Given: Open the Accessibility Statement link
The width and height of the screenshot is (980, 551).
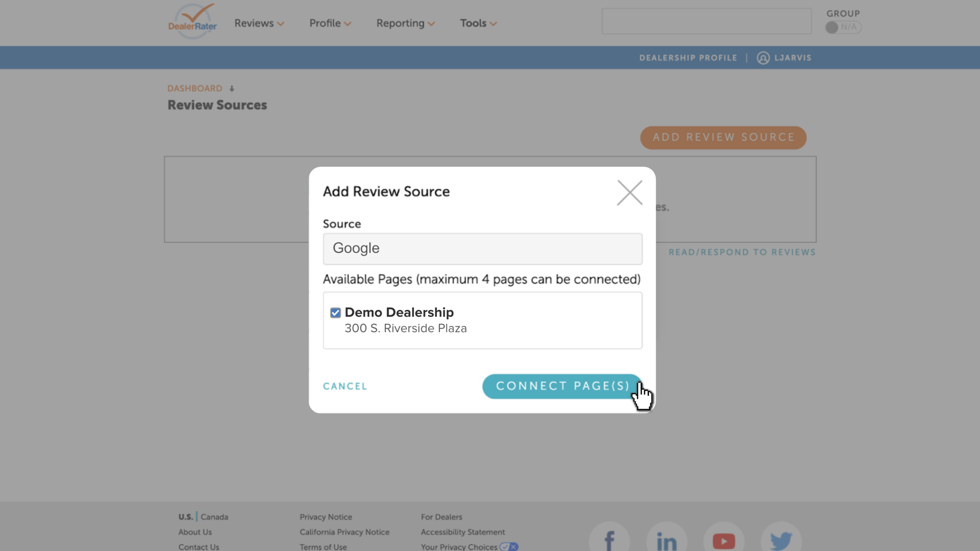Looking at the screenshot, I should 463,532.
